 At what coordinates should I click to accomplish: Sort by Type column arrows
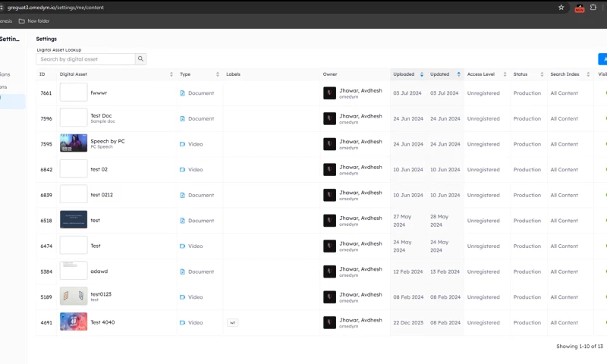pos(218,74)
